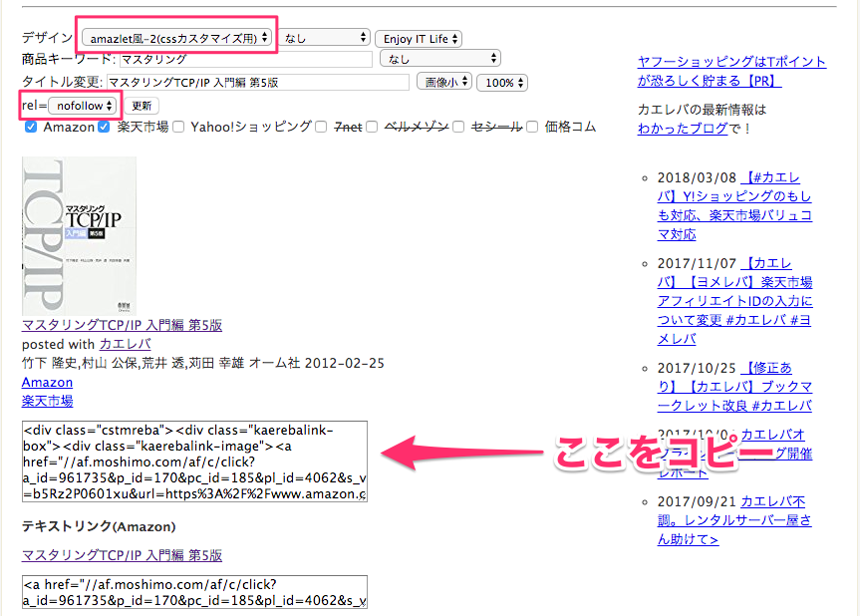This screenshot has width=860, height=616.
Task: Enable the Yahoo!ショッピング checkbox
Action: click(178, 128)
